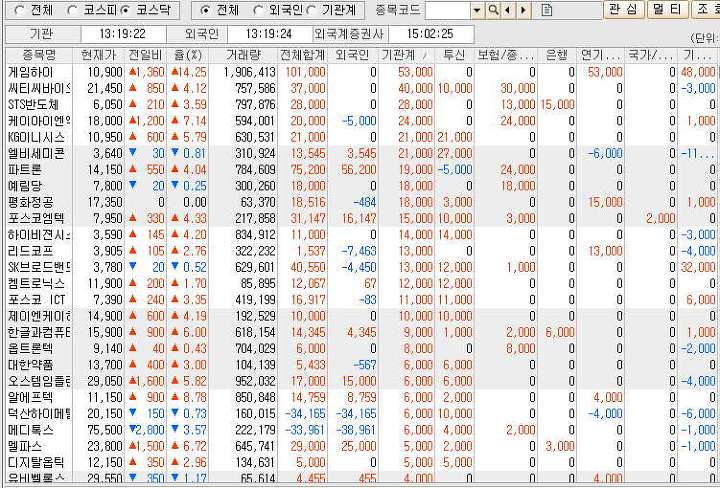The height and width of the screenshot is (488, 720).
Task: Select the 외국인 investor radio
Action: 259,10
